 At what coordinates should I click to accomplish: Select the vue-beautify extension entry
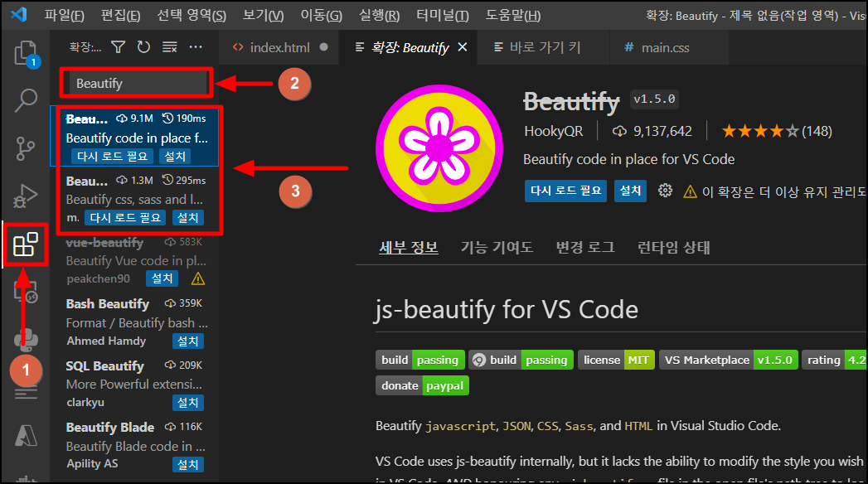pyautogui.click(x=135, y=260)
